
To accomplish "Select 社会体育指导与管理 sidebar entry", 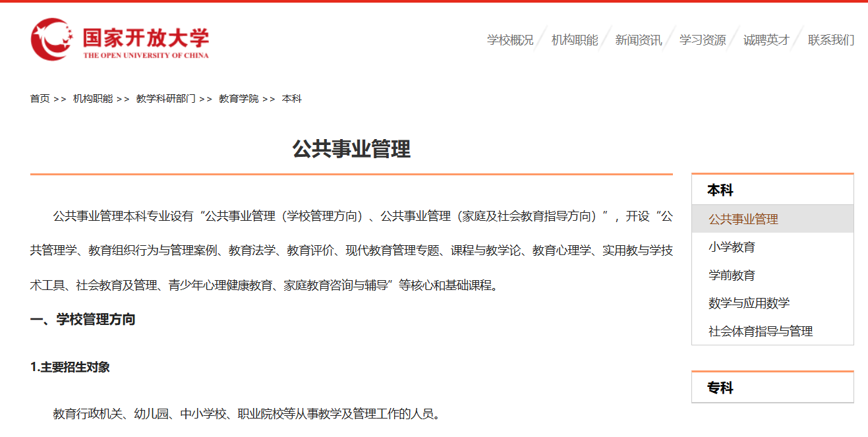I will point(760,332).
